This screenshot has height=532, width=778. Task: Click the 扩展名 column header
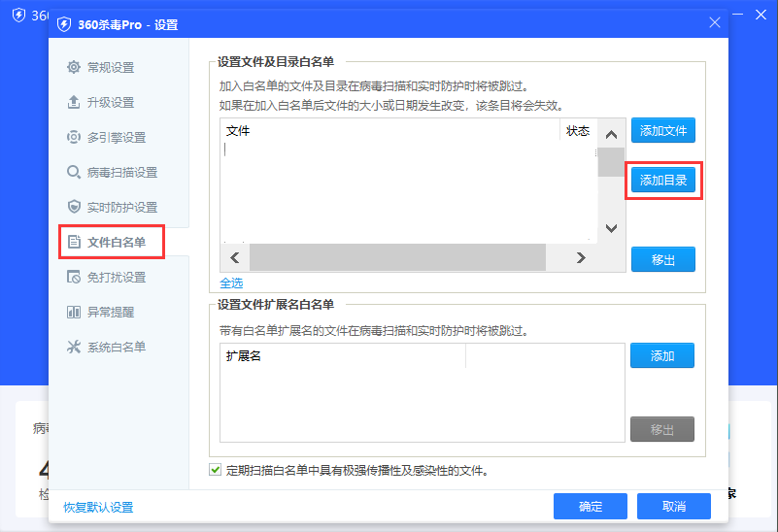[x=343, y=356]
